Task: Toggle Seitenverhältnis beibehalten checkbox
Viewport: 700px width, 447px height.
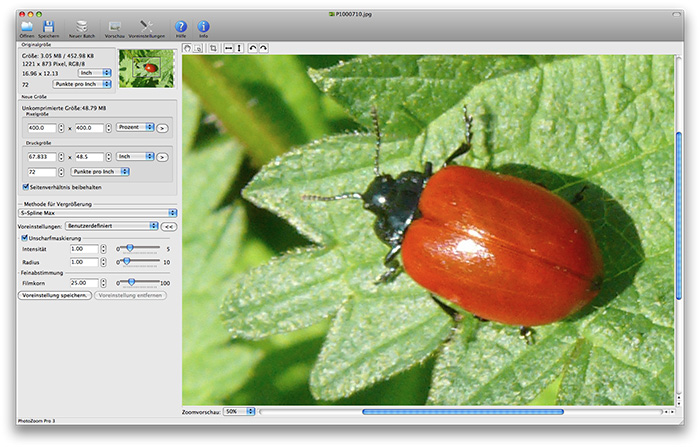Action: (x=25, y=187)
